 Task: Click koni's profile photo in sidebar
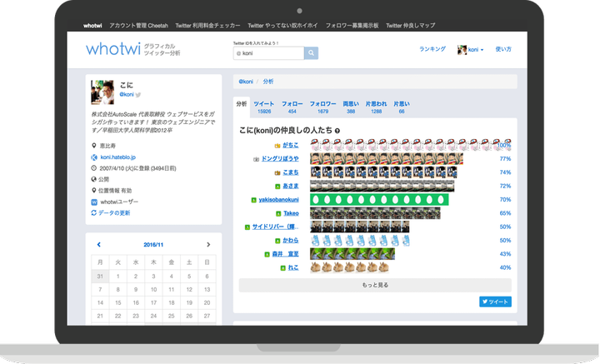tap(102, 92)
